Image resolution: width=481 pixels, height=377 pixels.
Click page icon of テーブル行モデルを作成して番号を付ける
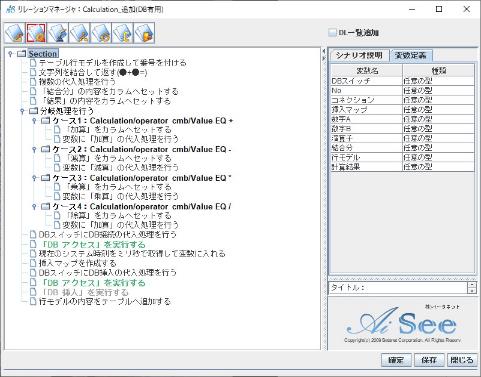coord(33,63)
